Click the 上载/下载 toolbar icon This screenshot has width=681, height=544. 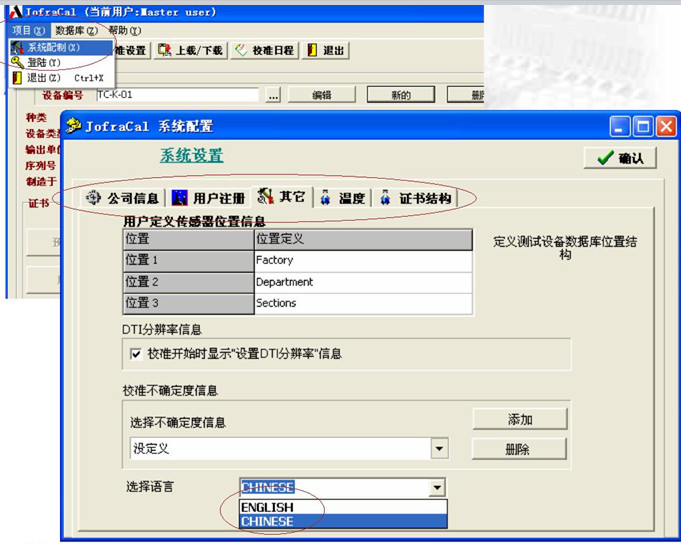pyautogui.click(x=165, y=50)
